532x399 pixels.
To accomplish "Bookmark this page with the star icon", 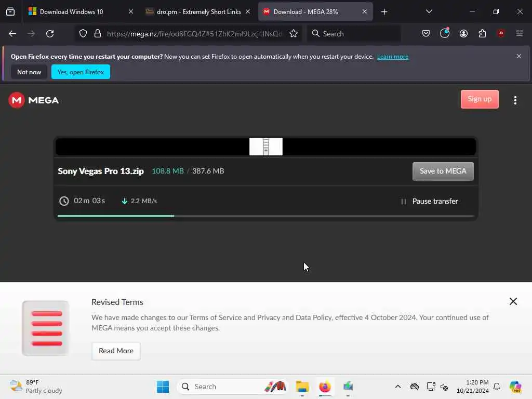I will click(294, 34).
